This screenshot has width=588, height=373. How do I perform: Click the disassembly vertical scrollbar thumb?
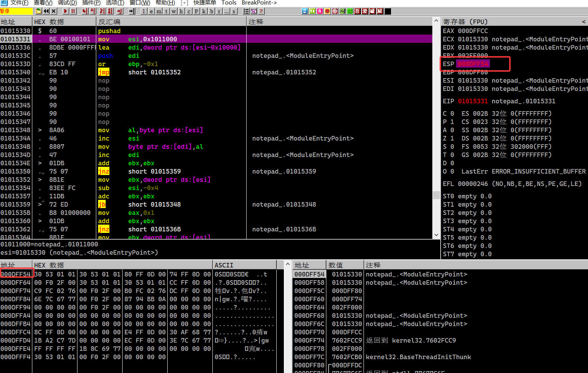(436, 195)
